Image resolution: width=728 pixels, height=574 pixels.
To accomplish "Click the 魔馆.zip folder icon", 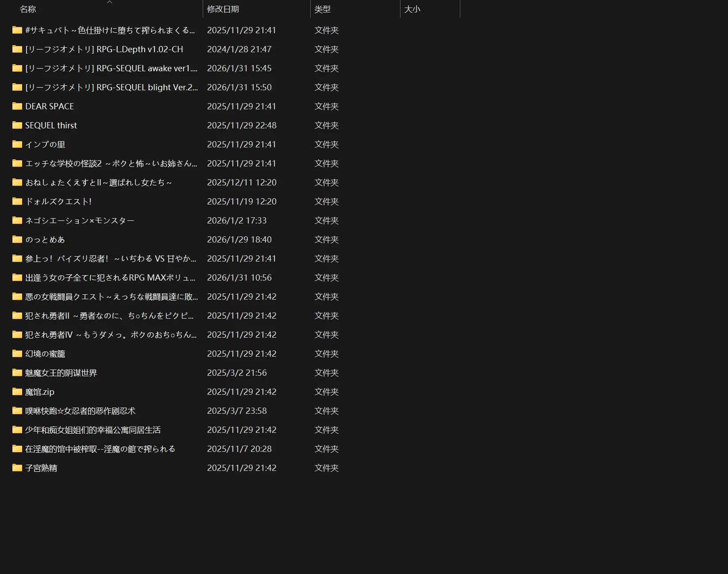I will (17, 392).
